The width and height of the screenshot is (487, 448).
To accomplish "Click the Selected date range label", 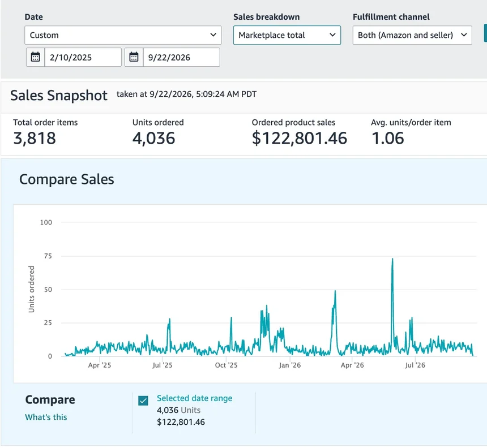I will tap(194, 398).
